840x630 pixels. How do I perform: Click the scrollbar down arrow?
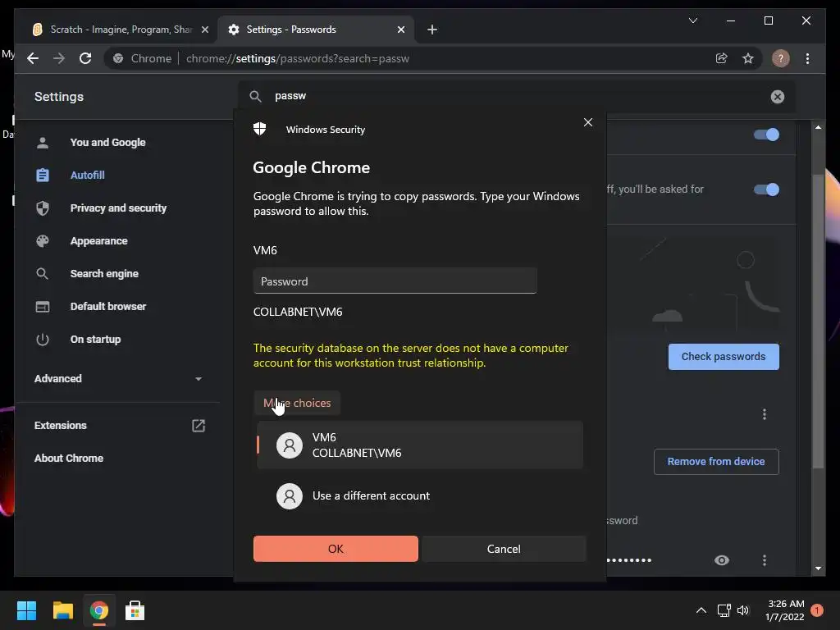(x=818, y=568)
